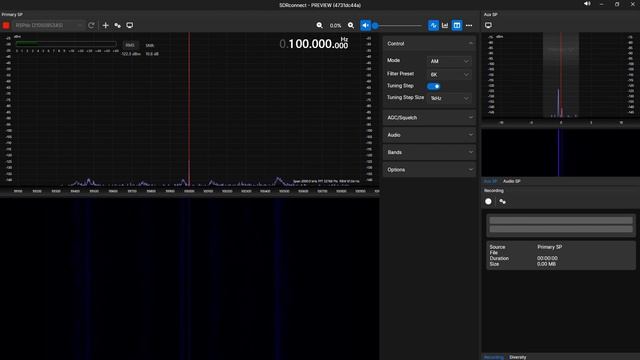Open the Tuning Step Size dropdown
This screenshot has height=360, width=640.
point(449,98)
